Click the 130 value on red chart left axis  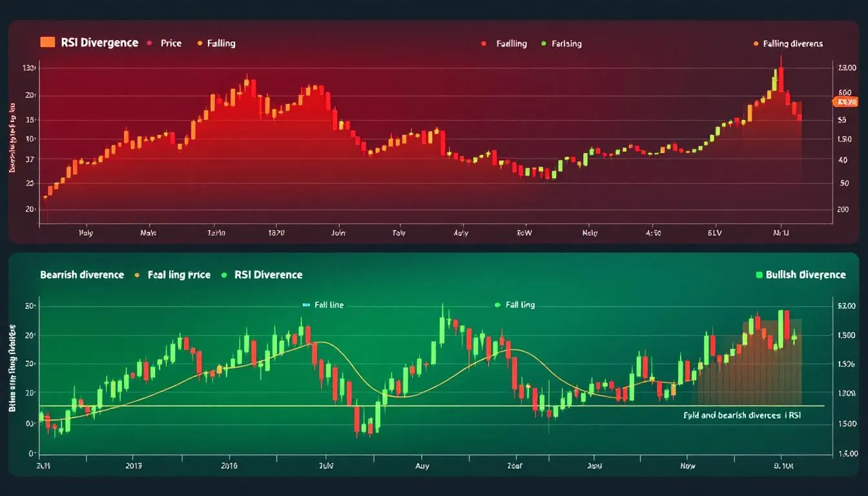[29, 68]
